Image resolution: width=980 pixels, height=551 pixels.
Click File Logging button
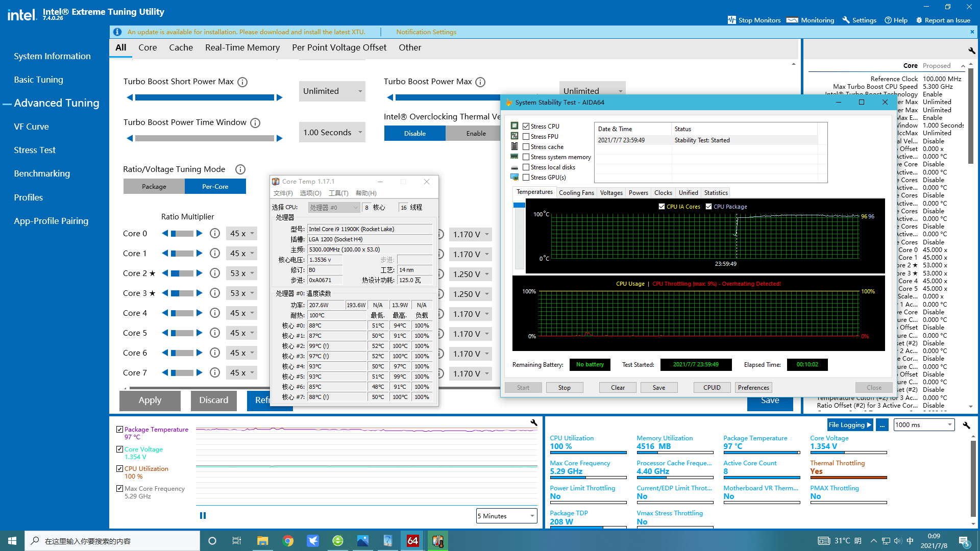[x=850, y=425]
